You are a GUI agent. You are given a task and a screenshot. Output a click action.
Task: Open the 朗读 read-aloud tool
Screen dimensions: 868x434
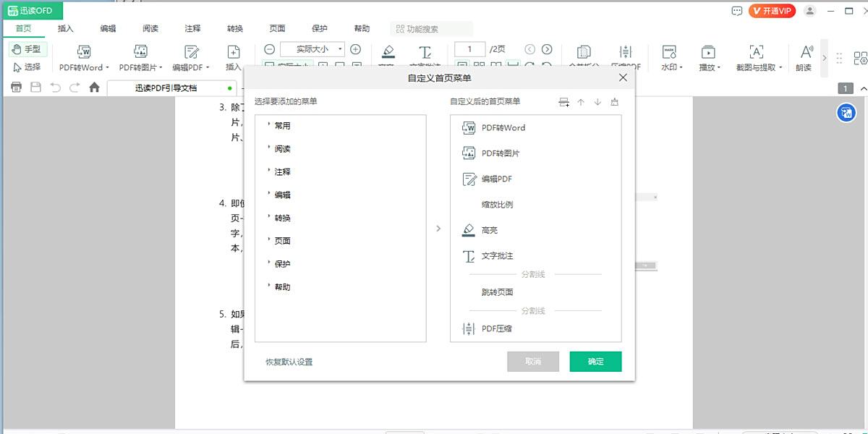coord(805,58)
